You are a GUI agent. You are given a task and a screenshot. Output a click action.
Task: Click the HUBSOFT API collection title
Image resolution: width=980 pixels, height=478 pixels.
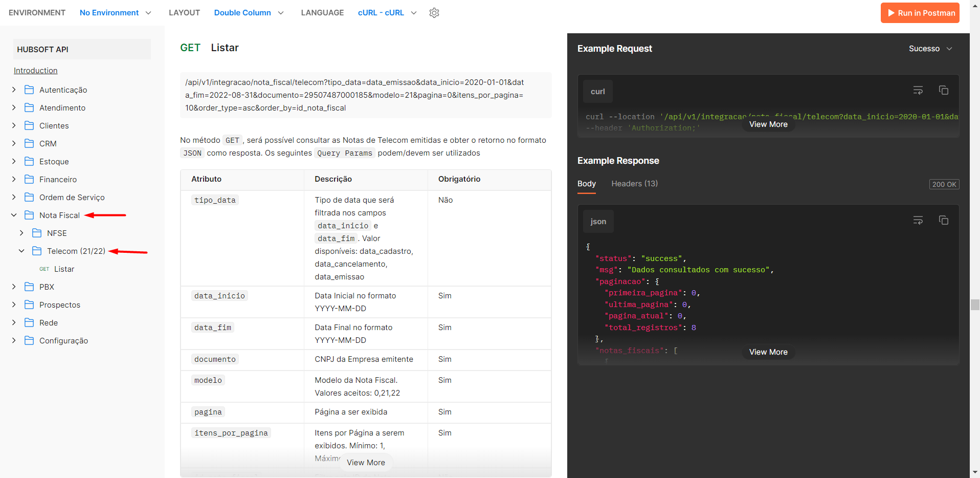click(x=82, y=49)
